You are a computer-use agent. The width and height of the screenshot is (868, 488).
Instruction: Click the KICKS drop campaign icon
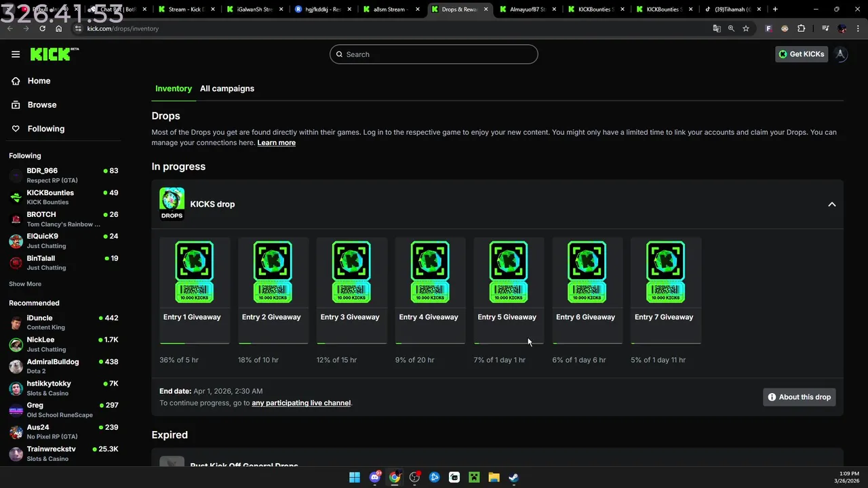click(x=172, y=204)
